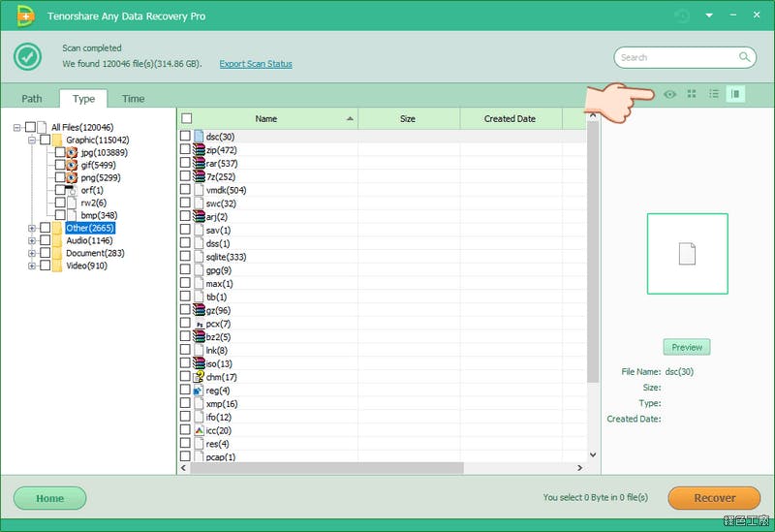Sort by the Size column header
775x532 pixels.
[x=409, y=118]
